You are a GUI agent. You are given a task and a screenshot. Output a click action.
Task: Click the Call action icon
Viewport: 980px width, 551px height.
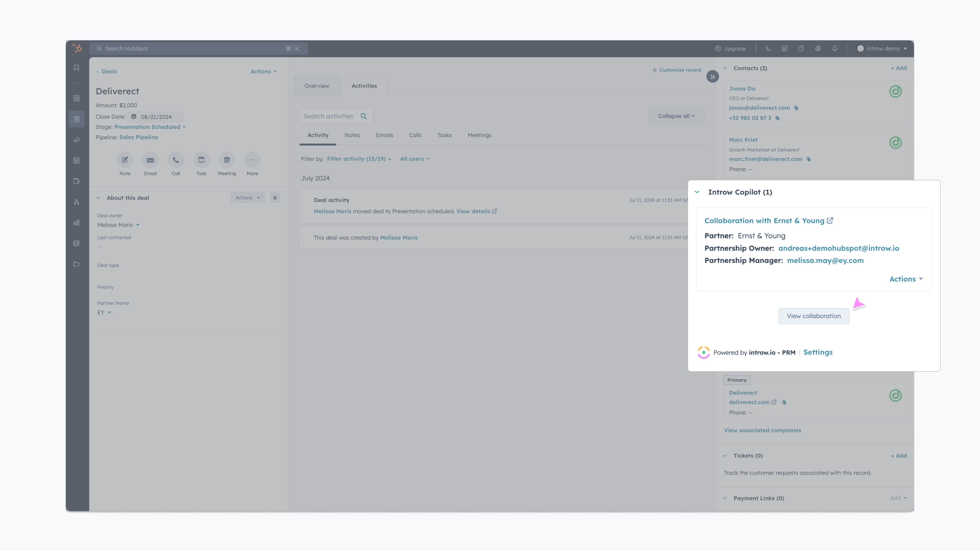point(176,160)
